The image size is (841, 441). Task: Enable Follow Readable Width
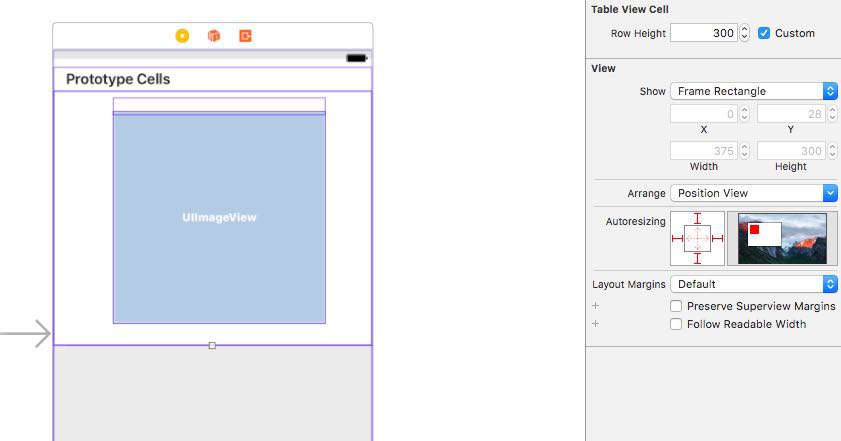[x=676, y=324]
